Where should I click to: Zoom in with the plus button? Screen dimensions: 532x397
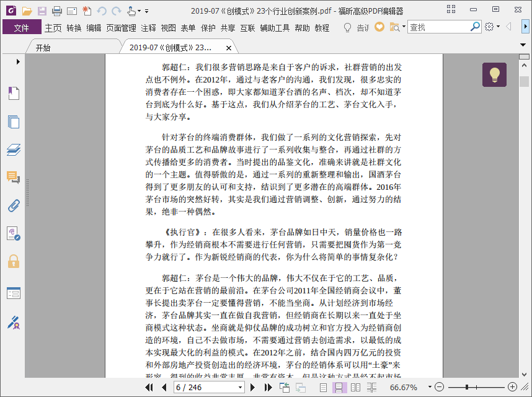pos(512,387)
